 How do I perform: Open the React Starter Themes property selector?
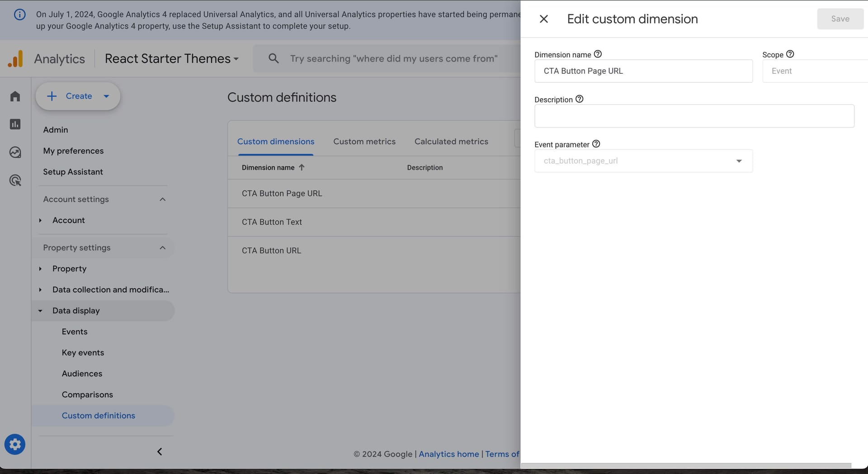point(171,59)
